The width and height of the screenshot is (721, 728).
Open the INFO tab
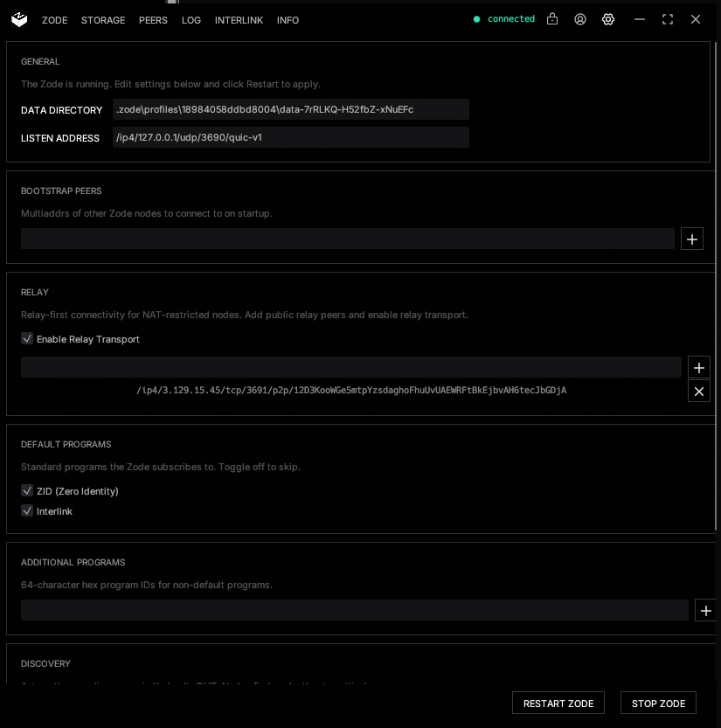[288, 20]
